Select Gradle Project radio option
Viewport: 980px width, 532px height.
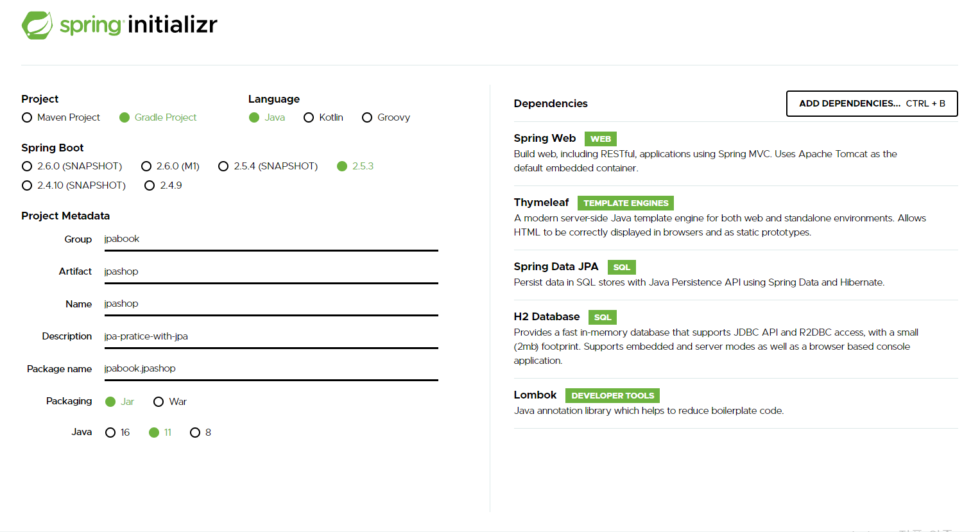point(158,117)
